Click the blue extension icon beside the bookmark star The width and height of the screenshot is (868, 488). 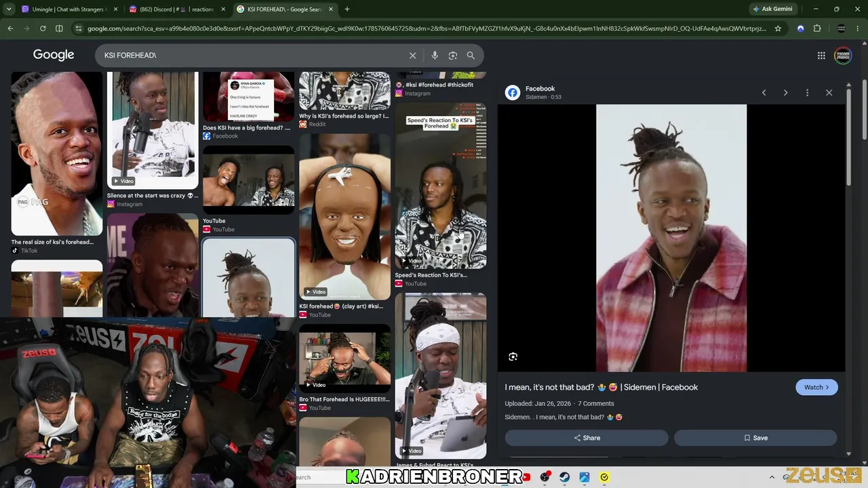click(801, 28)
